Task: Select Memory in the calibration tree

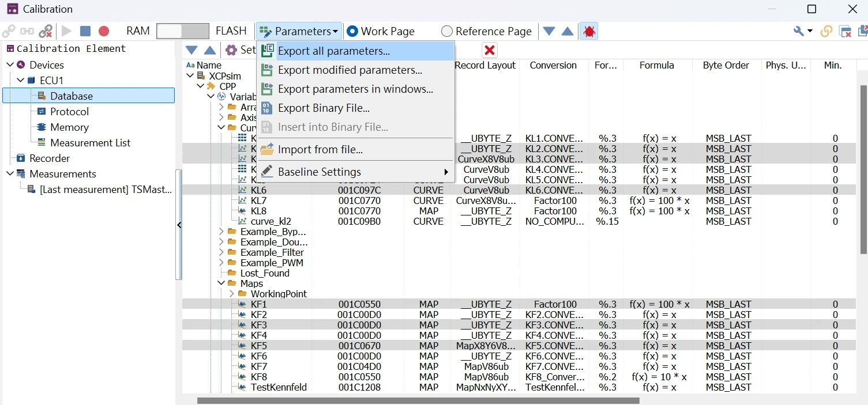Action: pyautogui.click(x=69, y=127)
